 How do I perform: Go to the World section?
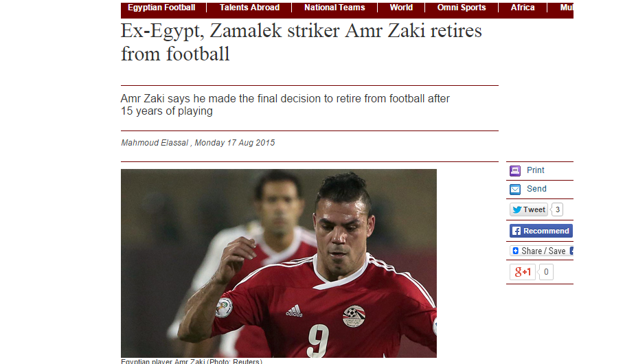401,8
